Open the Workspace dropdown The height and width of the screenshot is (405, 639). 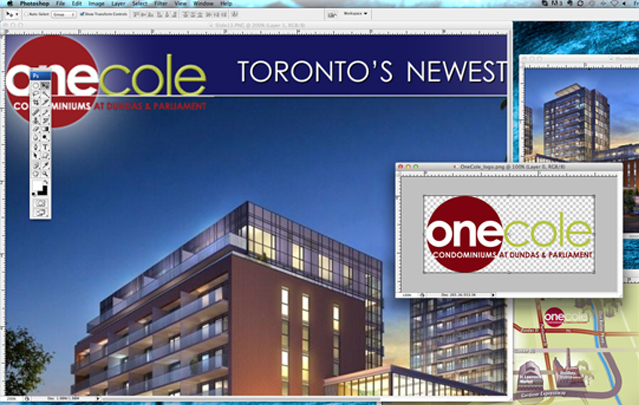(x=355, y=13)
